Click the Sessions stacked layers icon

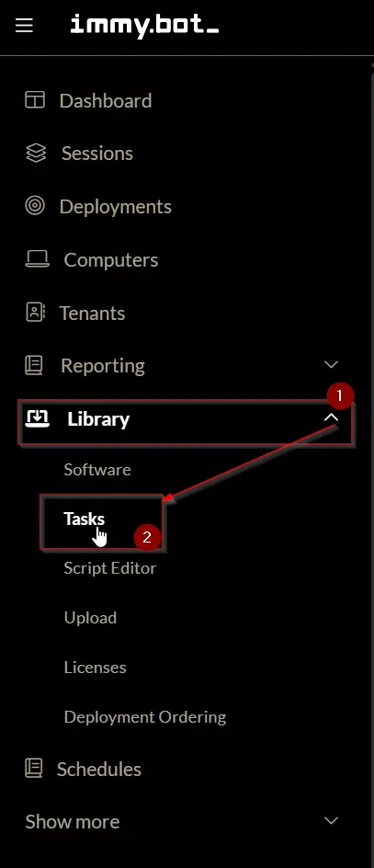(36, 153)
